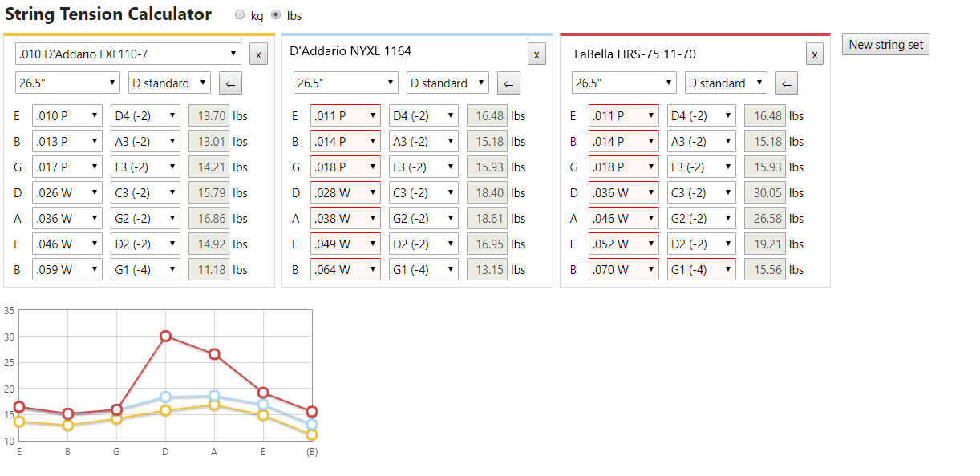The image size is (980, 476).
Task: Click the 18.40 lbs tension field
Action: (x=487, y=192)
